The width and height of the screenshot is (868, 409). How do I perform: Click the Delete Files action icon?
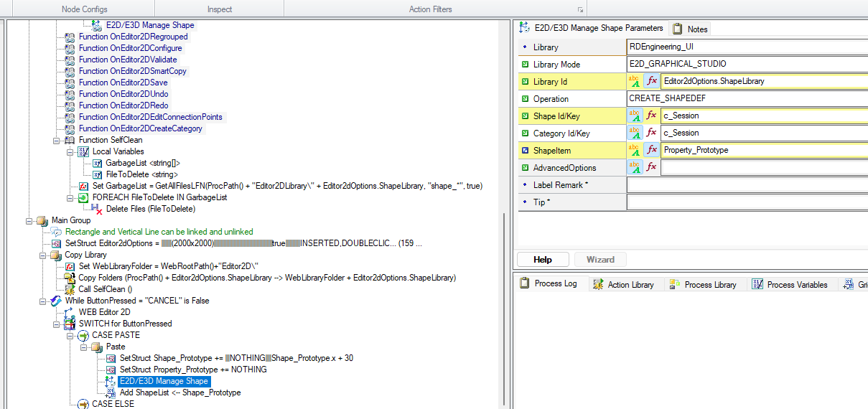(97, 209)
